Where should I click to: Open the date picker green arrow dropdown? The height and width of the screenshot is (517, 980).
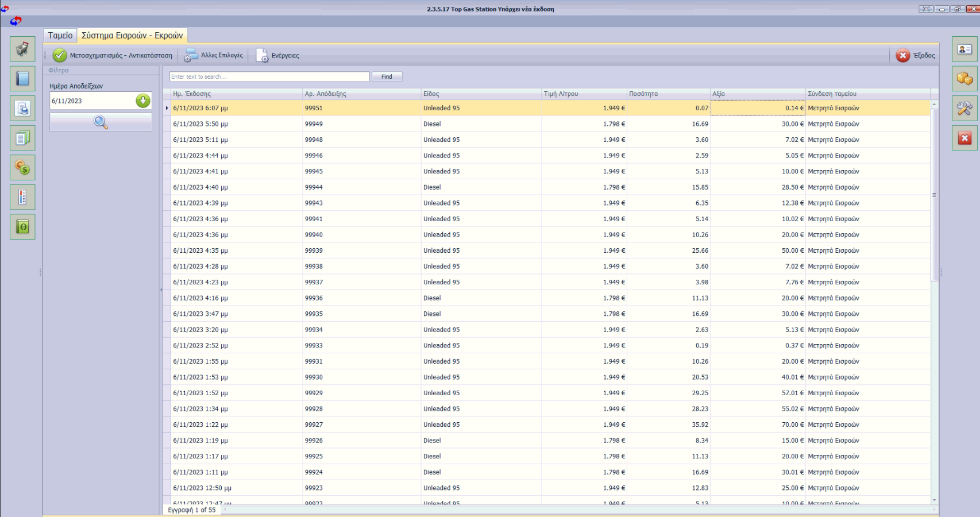(x=143, y=101)
